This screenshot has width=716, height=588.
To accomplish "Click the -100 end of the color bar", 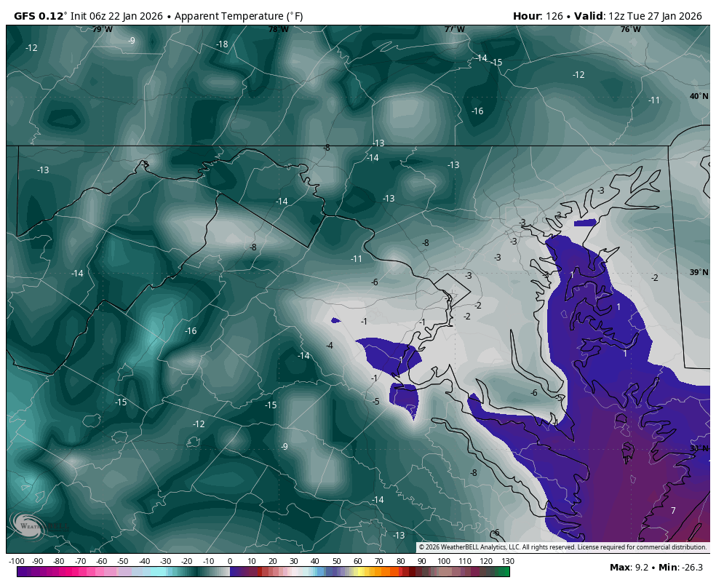I will [16, 561].
